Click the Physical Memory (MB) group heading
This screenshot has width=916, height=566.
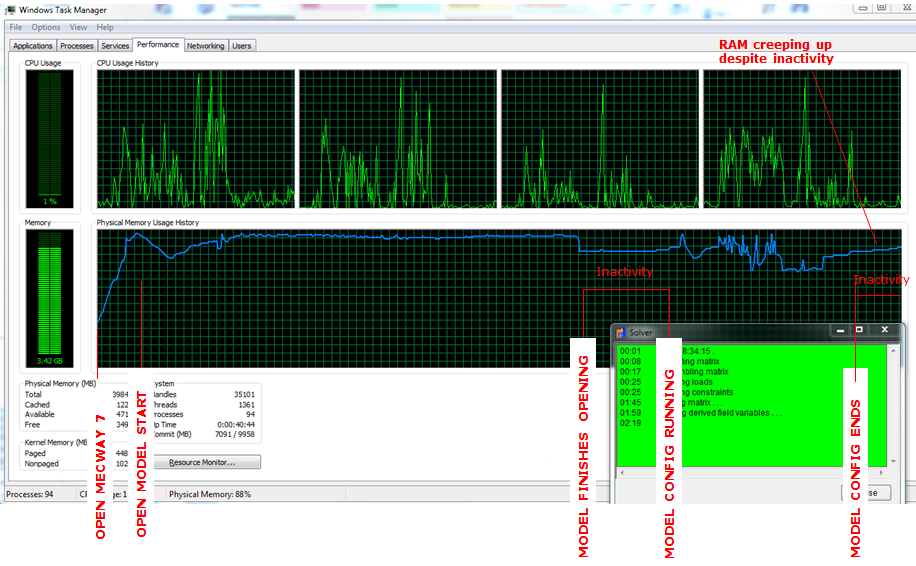click(x=60, y=383)
